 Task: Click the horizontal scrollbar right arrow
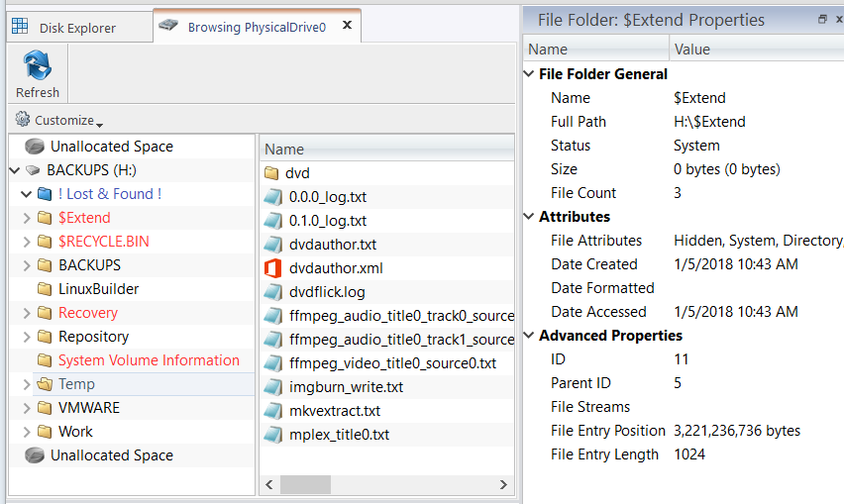click(505, 485)
